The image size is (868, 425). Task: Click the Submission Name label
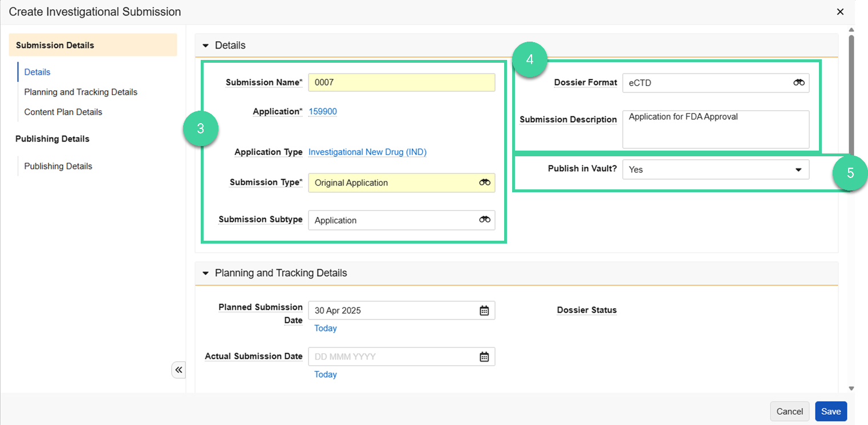(x=264, y=82)
